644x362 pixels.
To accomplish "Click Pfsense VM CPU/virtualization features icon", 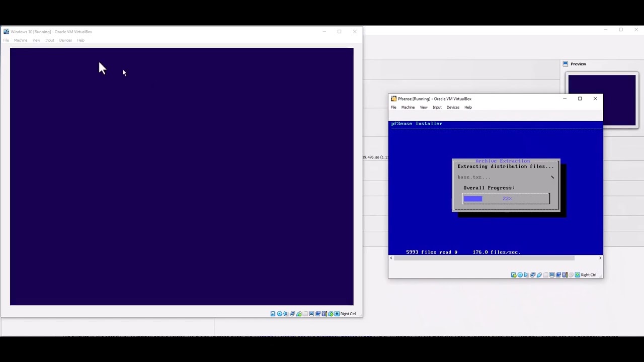I will pos(565,275).
